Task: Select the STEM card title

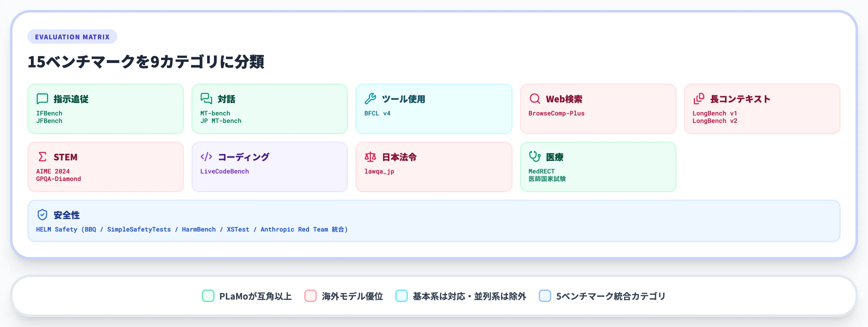Action: [x=65, y=157]
